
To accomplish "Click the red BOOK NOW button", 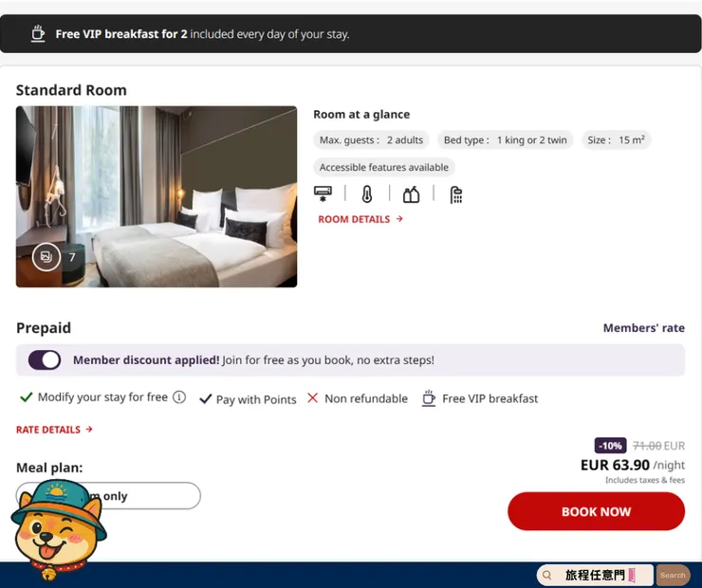I will [596, 511].
